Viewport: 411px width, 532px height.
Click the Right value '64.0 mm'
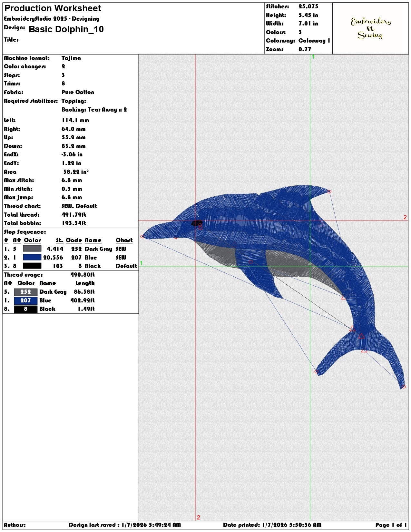tap(73, 129)
